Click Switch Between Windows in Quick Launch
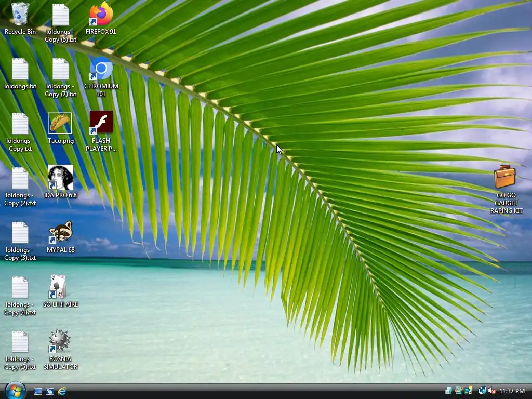The height and width of the screenshot is (399, 532). click(49, 391)
